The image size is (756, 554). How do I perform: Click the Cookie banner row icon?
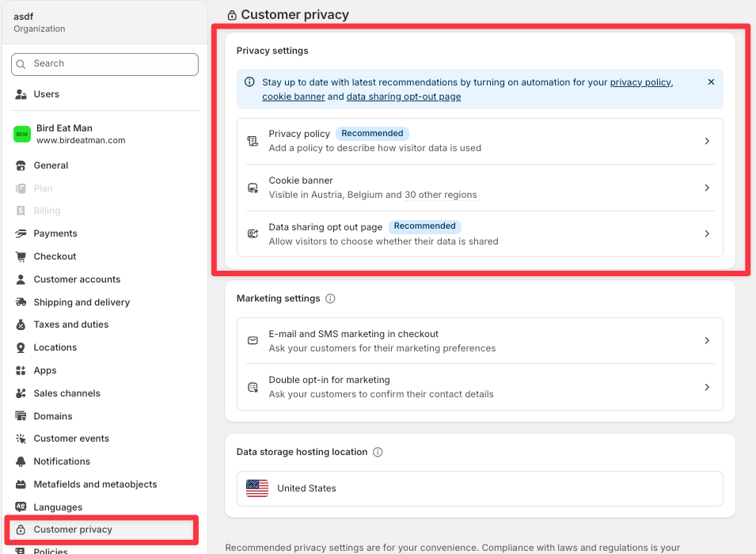253,188
